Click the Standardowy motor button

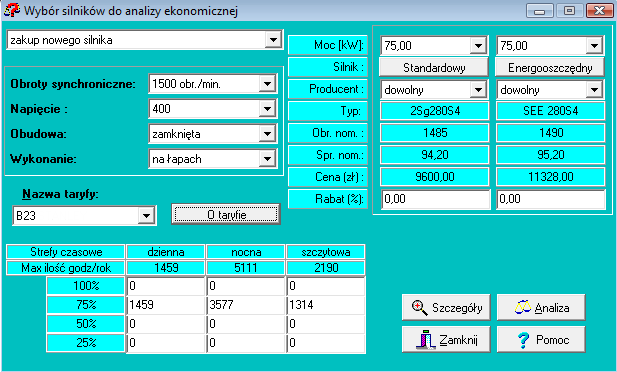[x=434, y=68]
